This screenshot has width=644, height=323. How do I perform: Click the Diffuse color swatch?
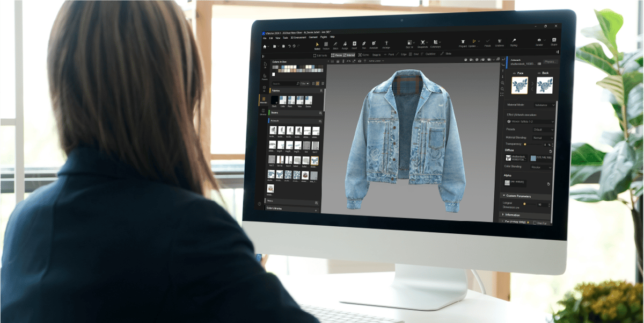point(533,158)
